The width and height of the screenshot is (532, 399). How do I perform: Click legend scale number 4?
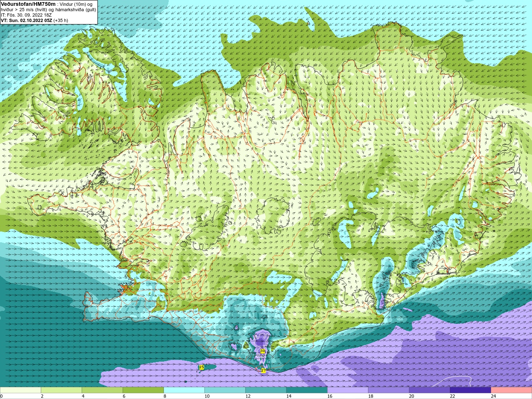coord(83,396)
